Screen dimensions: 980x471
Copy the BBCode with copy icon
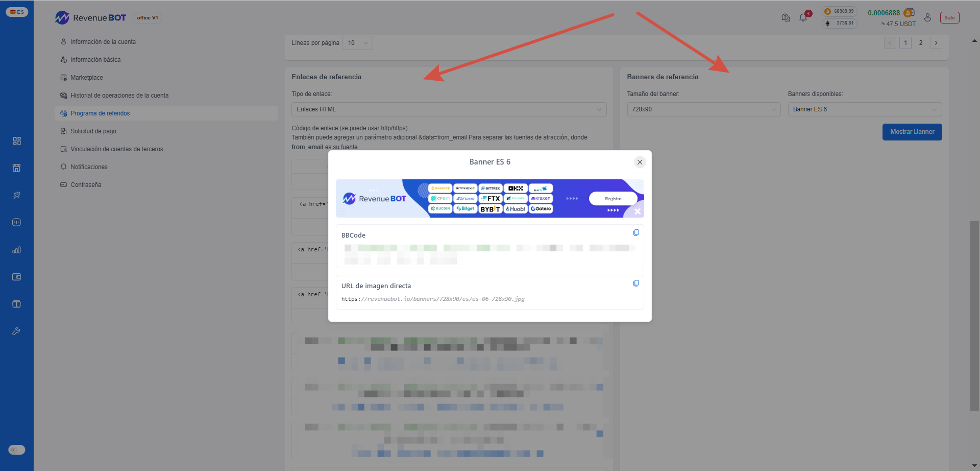point(636,232)
